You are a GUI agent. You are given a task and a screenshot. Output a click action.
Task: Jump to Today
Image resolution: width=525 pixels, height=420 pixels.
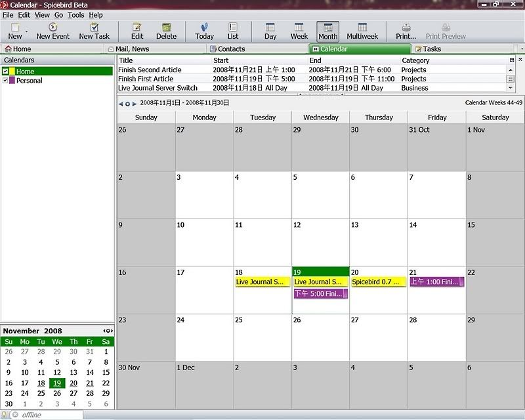tap(204, 31)
